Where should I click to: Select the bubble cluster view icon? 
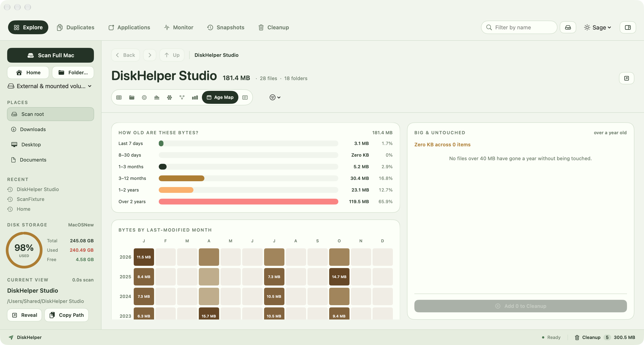(x=169, y=97)
